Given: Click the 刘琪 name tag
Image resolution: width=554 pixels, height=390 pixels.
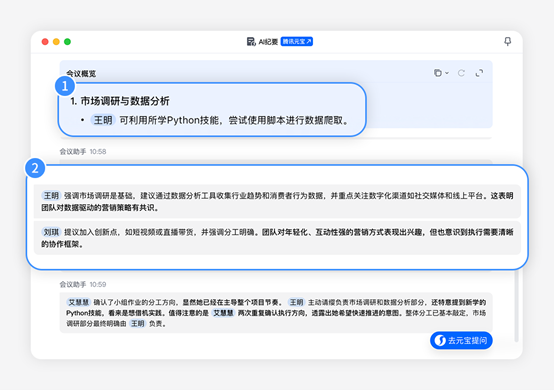Looking at the screenshot, I should pos(51,232).
